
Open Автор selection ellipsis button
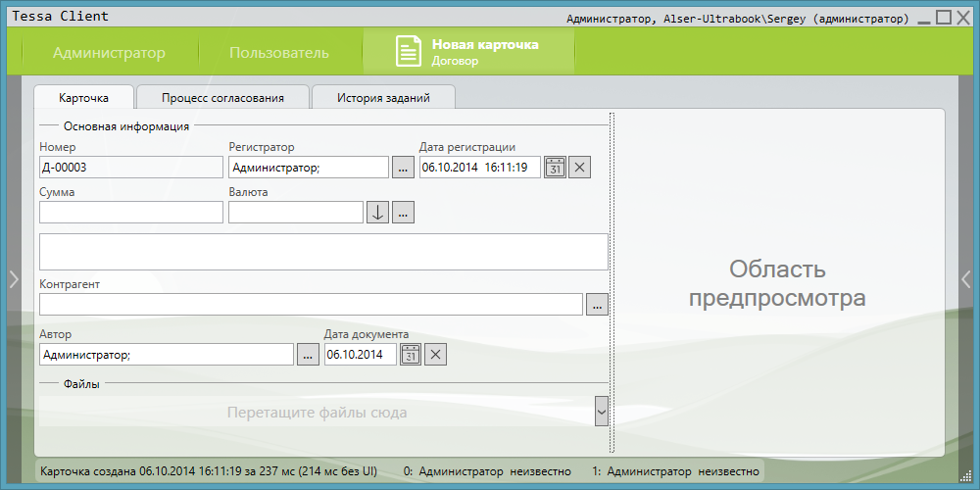click(x=308, y=355)
